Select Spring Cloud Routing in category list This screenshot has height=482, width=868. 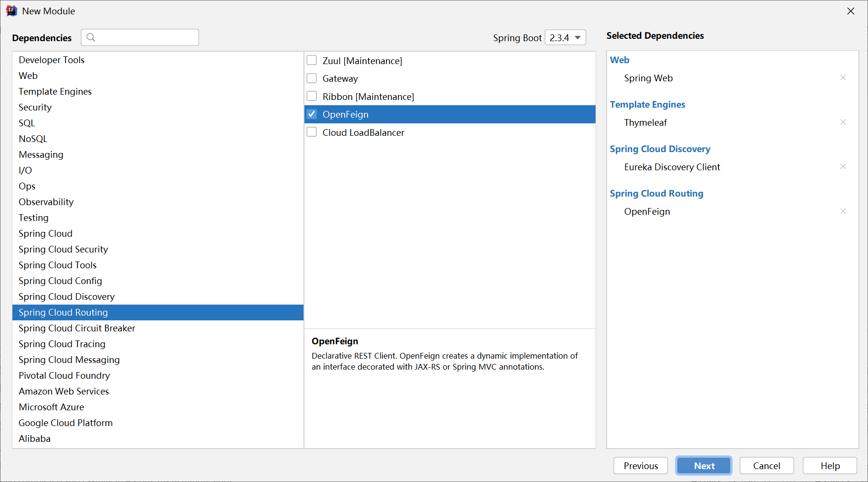click(x=158, y=312)
